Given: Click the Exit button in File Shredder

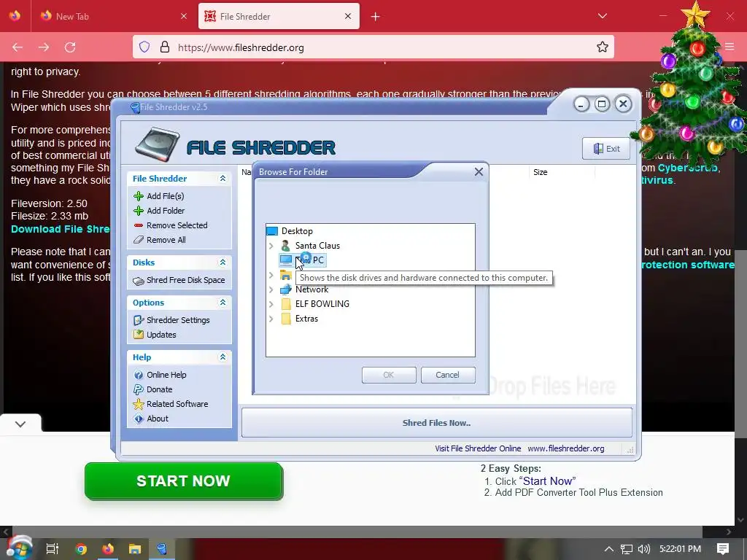Looking at the screenshot, I should tap(606, 149).
